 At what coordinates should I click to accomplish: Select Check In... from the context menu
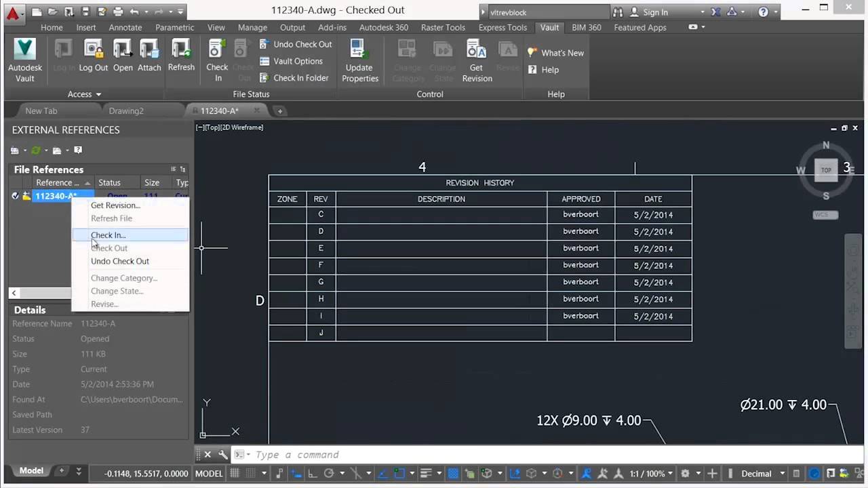[130, 235]
